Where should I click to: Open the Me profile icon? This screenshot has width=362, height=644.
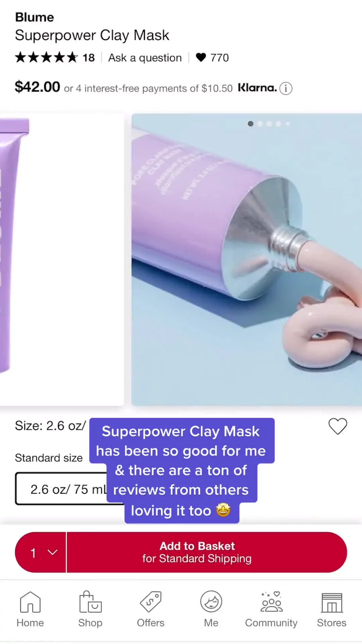(x=211, y=602)
